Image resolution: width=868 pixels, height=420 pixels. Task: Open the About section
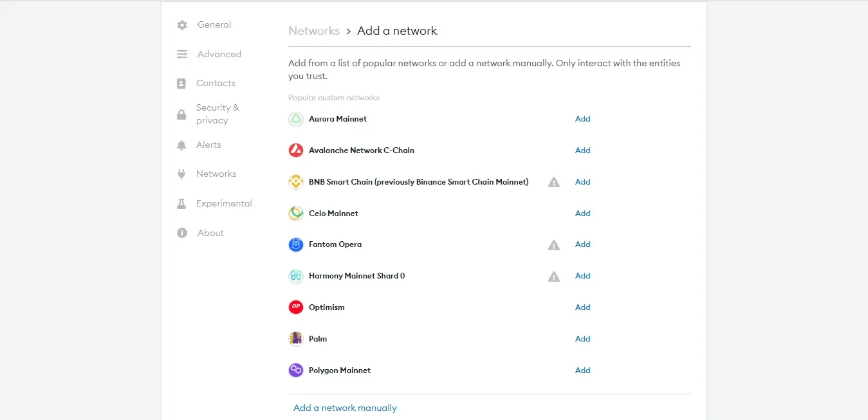[210, 233]
